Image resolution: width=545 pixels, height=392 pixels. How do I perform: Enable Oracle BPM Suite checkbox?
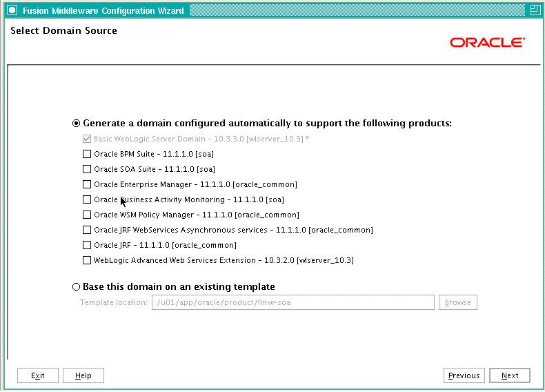pyautogui.click(x=87, y=154)
